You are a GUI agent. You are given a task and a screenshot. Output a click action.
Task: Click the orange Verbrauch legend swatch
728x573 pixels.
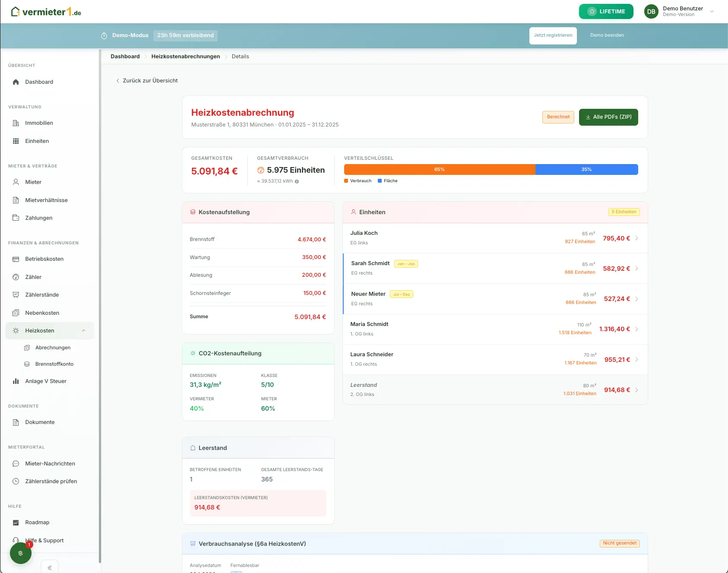tap(346, 181)
